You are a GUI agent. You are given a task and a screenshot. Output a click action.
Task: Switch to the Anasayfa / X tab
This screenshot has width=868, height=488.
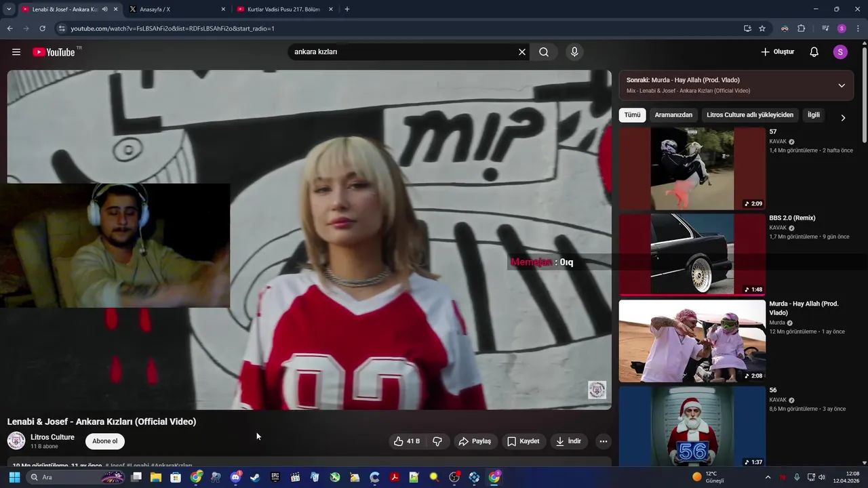(178, 9)
